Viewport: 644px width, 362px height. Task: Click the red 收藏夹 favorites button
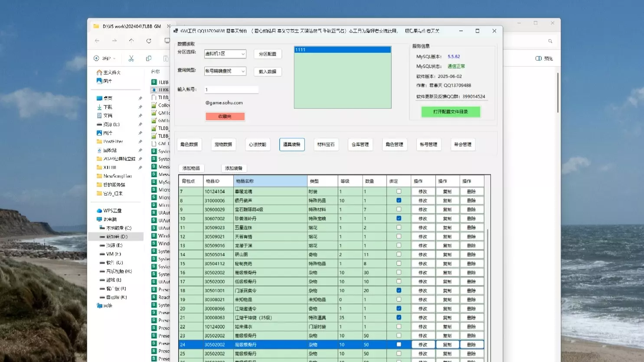pos(225,117)
